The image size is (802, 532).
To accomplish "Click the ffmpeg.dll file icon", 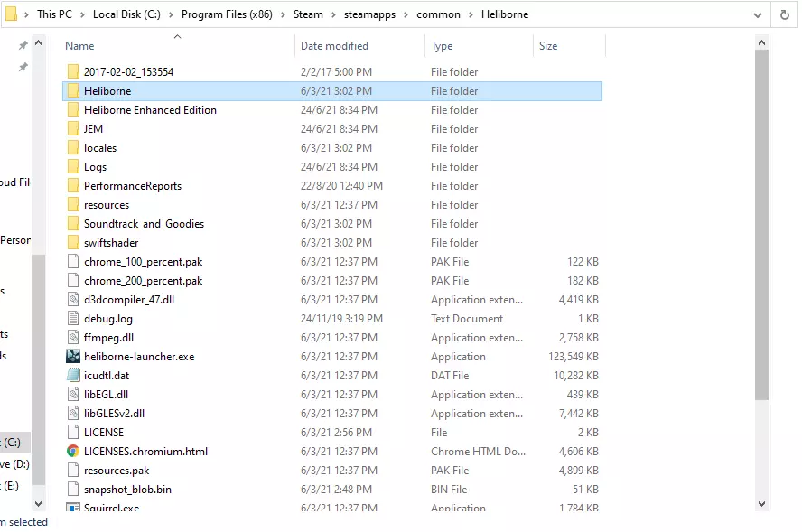I will click(x=73, y=337).
